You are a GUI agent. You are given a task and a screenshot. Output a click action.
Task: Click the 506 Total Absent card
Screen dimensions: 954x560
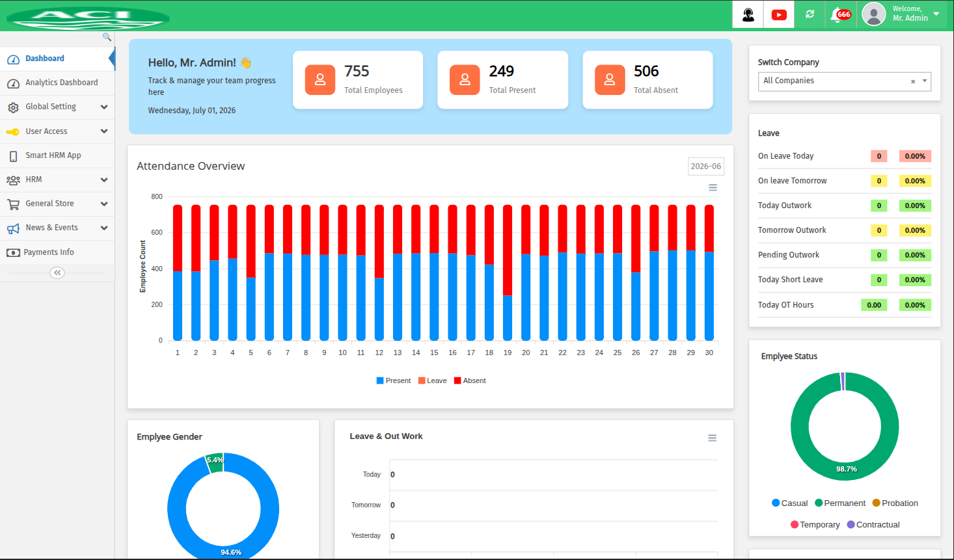(647, 80)
